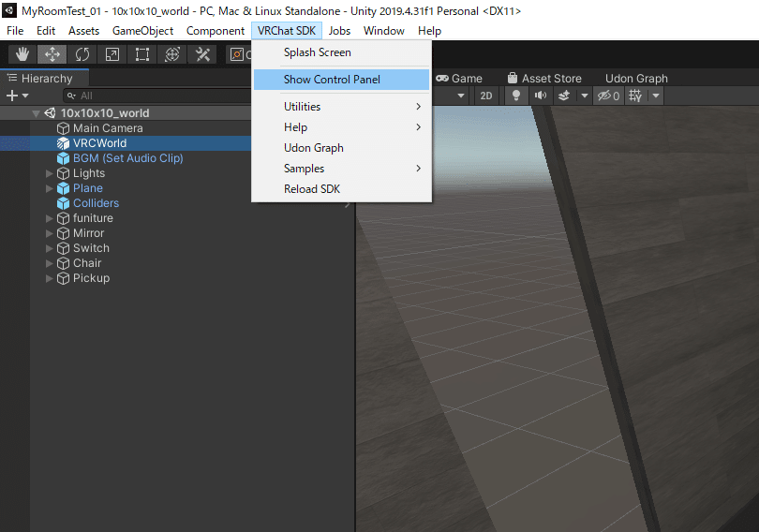Open the grid settings dropdown arrow
This screenshot has width=759, height=532.
tap(655, 96)
